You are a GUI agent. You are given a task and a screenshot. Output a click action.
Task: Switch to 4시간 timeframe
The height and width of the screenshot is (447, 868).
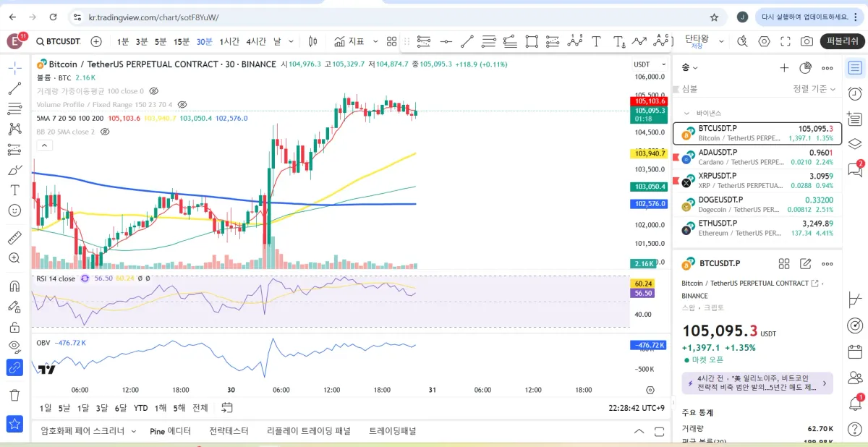[x=256, y=41]
